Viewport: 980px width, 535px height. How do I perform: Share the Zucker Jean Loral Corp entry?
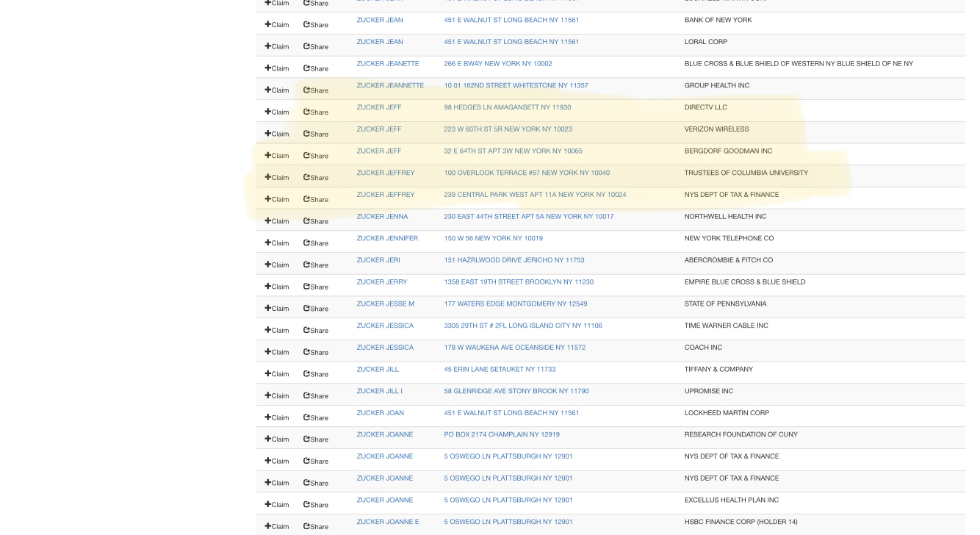point(316,47)
